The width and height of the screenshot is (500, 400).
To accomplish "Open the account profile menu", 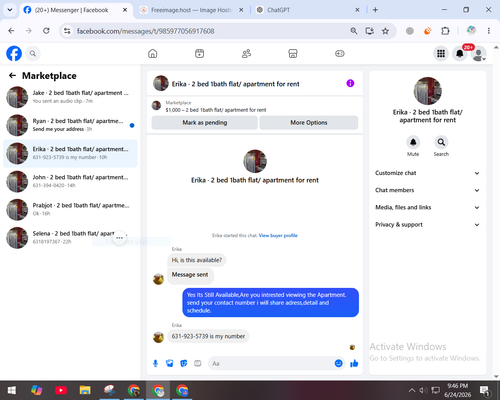I will click(479, 54).
